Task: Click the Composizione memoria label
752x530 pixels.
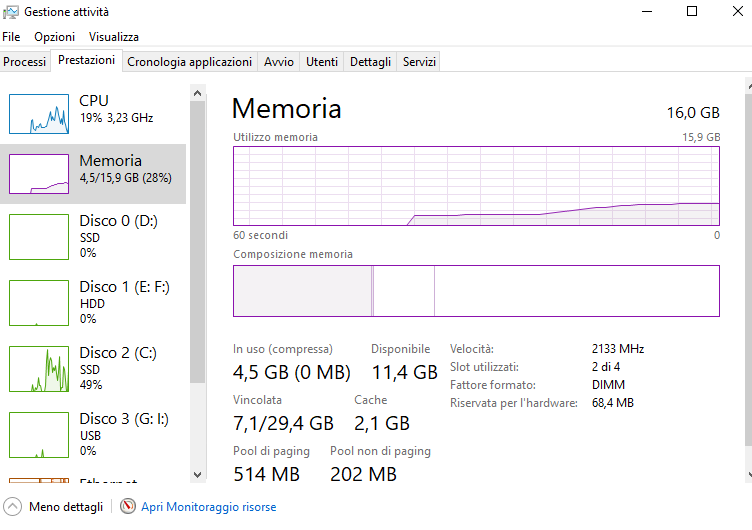Action: click(293, 254)
